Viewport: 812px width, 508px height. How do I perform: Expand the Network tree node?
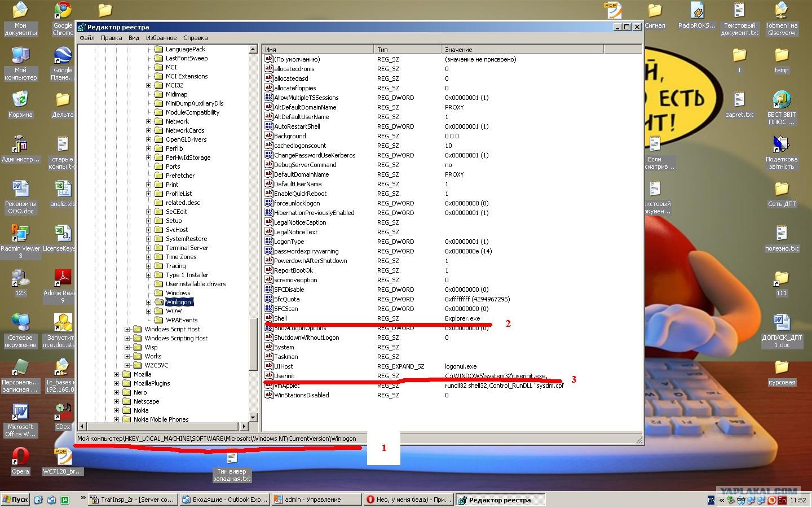[x=149, y=121]
